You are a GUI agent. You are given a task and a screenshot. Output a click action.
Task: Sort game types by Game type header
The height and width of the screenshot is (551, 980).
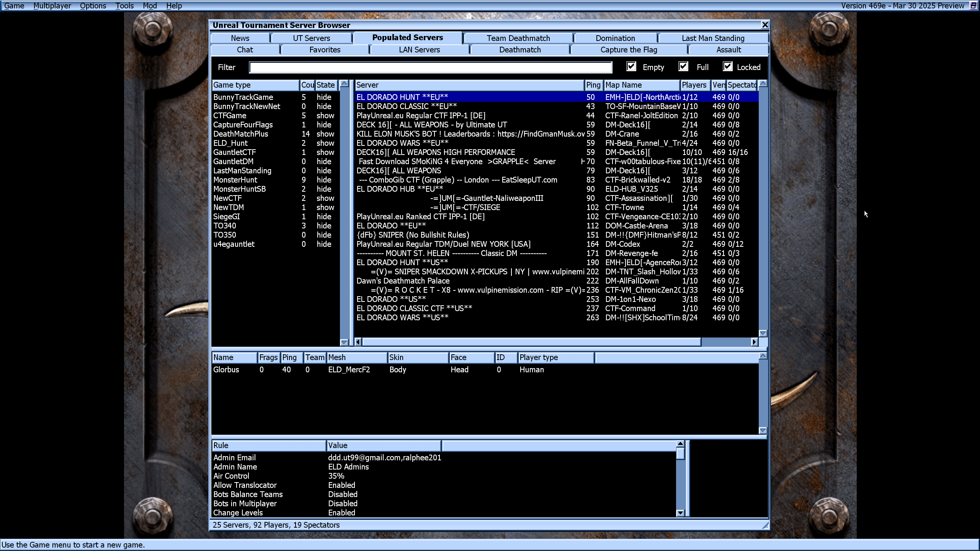pos(255,85)
